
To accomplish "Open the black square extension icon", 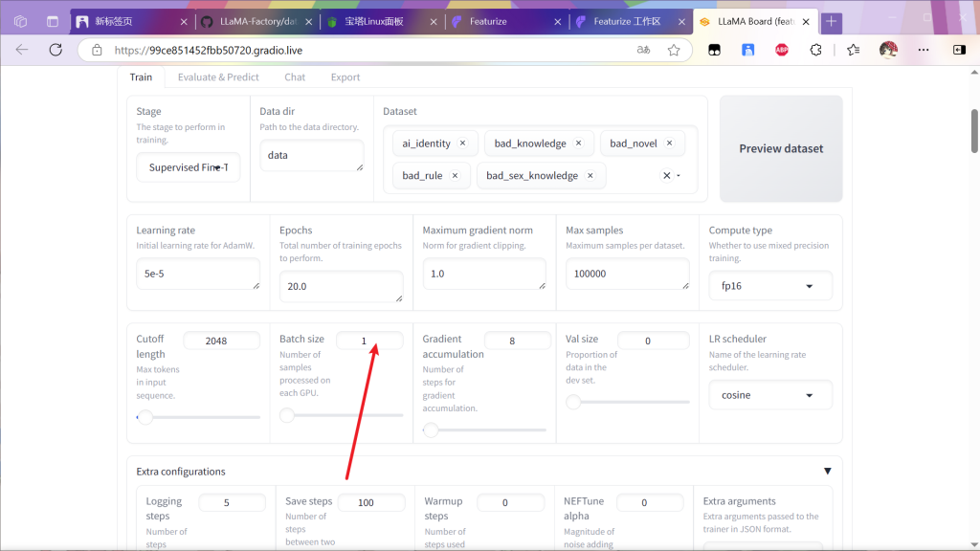I will (714, 50).
